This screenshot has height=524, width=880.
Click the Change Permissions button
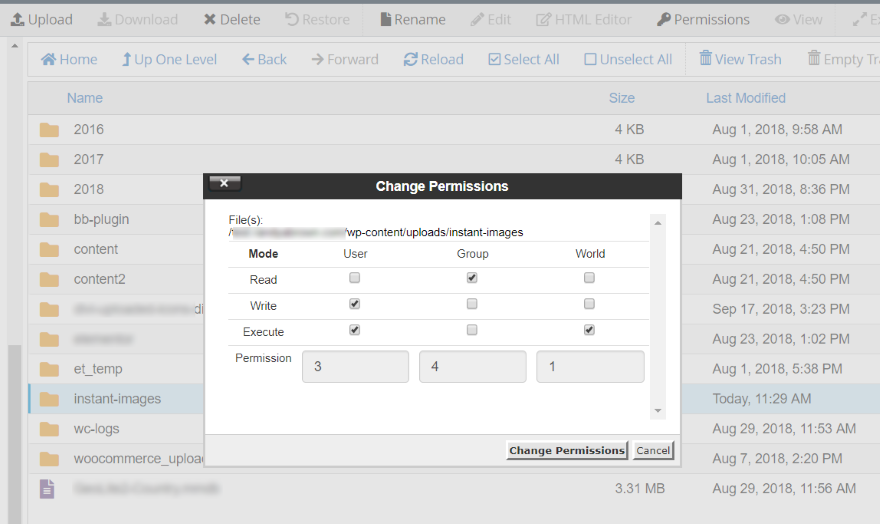pyautogui.click(x=567, y=451)
